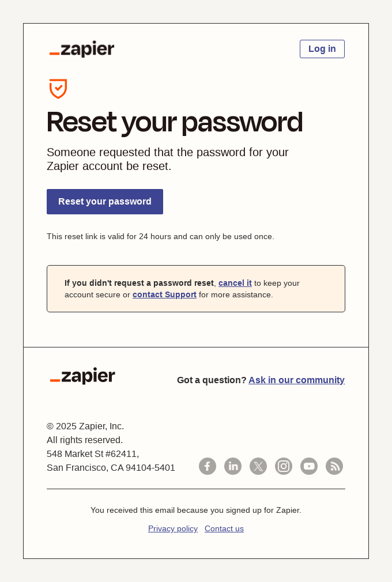Click the warning notice box about password reset
The image size is (392, 582).
(196, 288)
